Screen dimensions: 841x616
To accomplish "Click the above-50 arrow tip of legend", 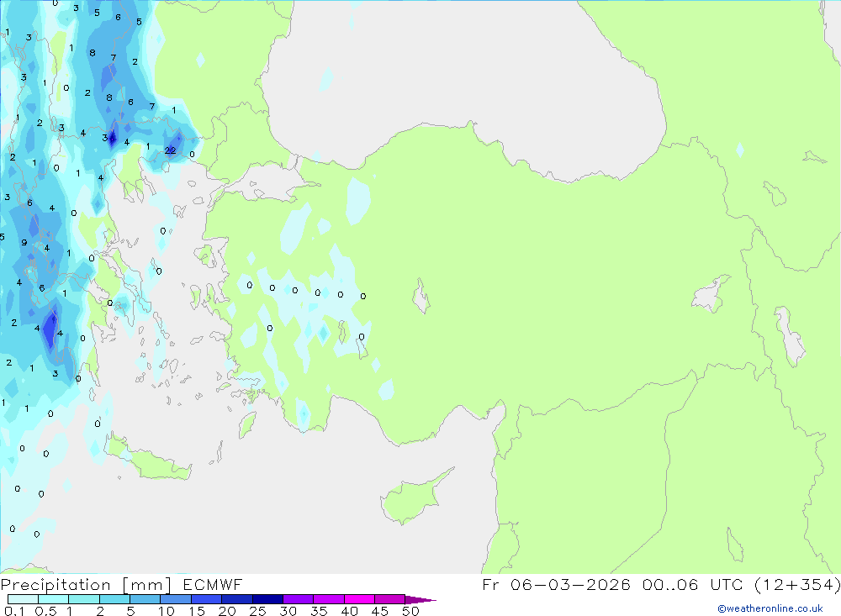I will [x=421, y=600].
